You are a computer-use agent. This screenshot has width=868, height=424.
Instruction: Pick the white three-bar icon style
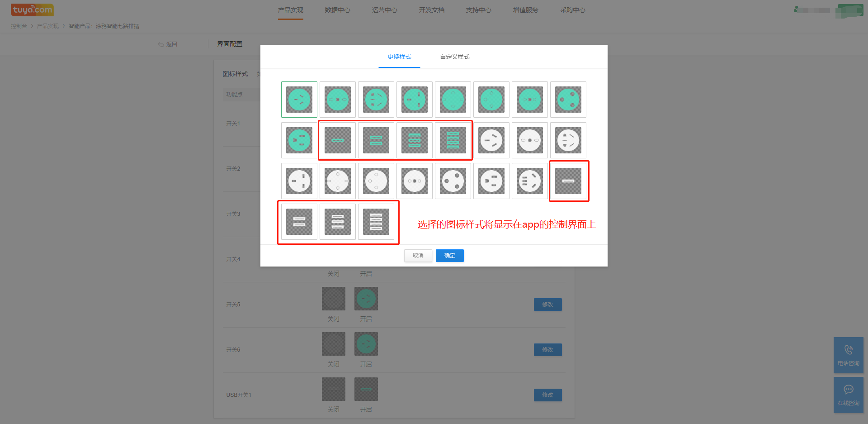click(337, 222)
